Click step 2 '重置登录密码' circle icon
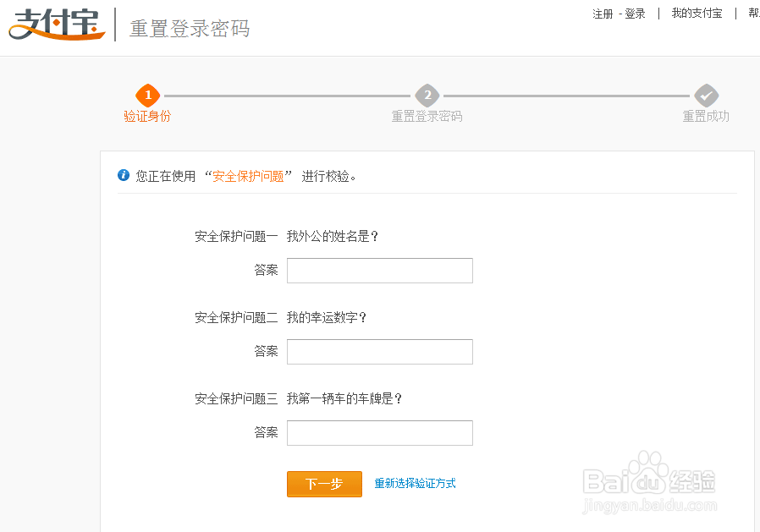This screenshot has width=760, height=532. pyautogui.click(x=427, y=96)
